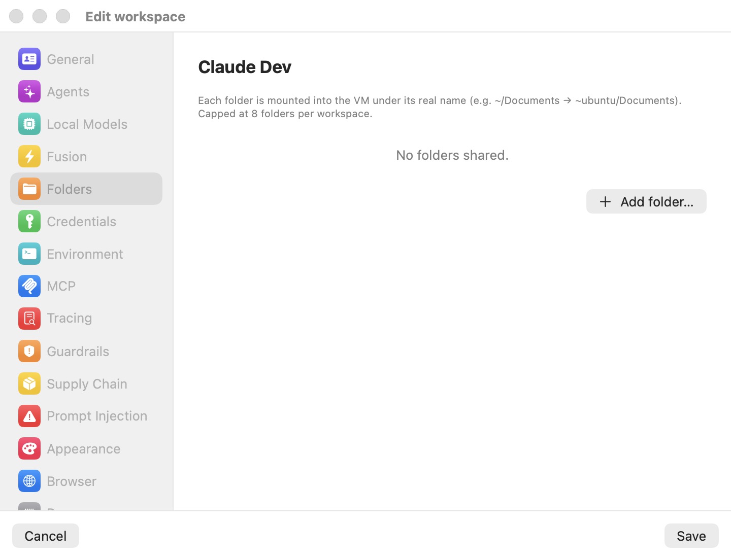Viewport: 731px width, 560px height.
Task: Click the yellow Supply Chain box icon
Action: coord(29,383)
